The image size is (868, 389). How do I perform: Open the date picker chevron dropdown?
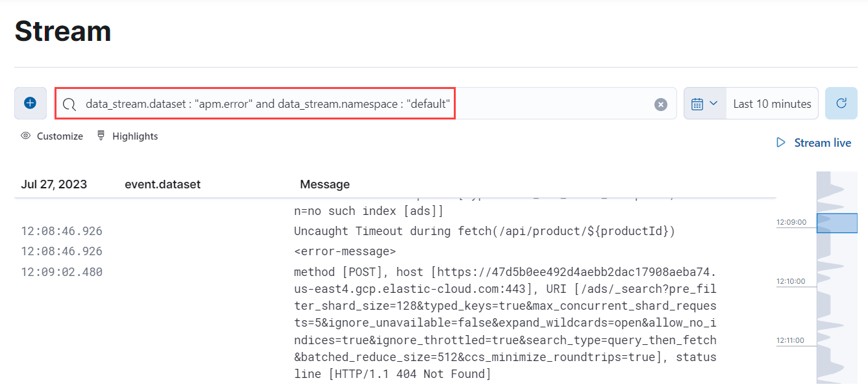click(712, 103)
